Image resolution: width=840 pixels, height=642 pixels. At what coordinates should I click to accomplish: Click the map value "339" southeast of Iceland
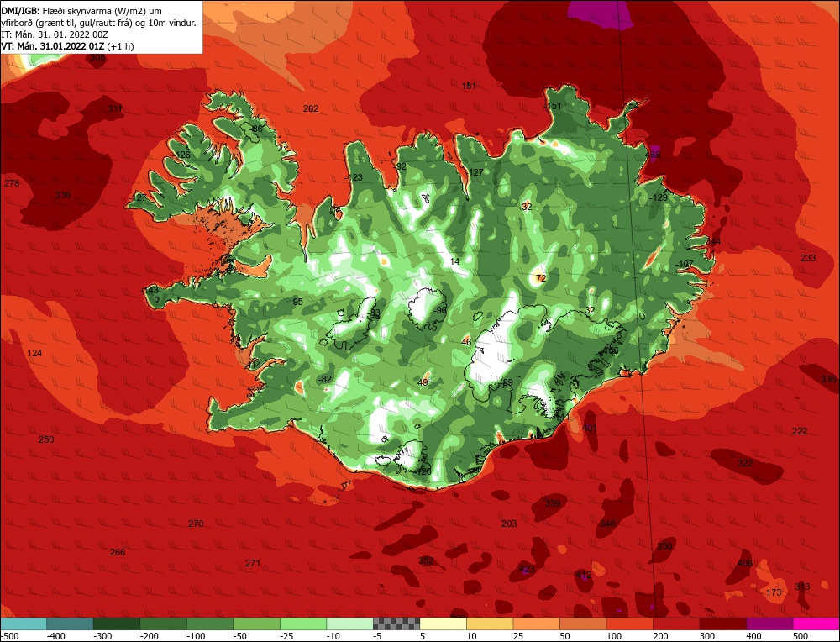553,503
